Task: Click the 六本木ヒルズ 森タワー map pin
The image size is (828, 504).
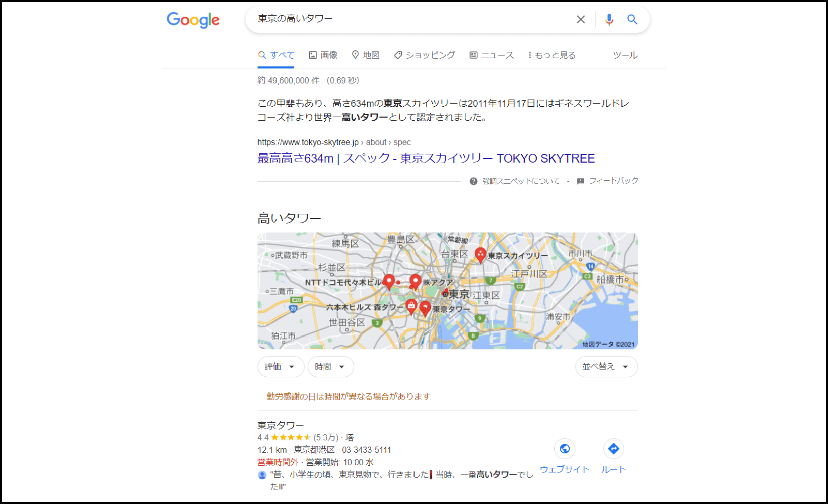Action: pos(411,306)
